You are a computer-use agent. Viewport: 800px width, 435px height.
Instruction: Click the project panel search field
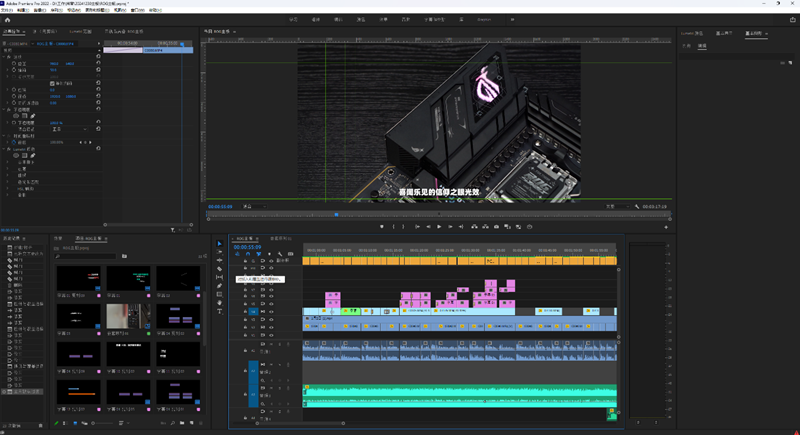pyautogui.click(x=85, y=257)
